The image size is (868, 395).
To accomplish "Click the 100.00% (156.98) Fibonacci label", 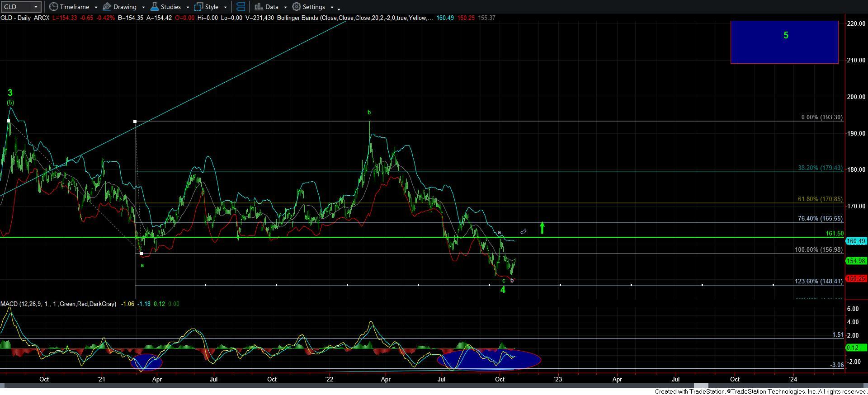I will point(819,249).
